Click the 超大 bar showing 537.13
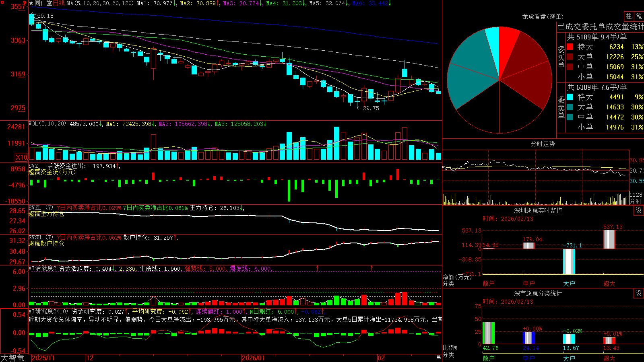This screenshot has width=644, height=362. pyautogui.click(x=609, y=239)
